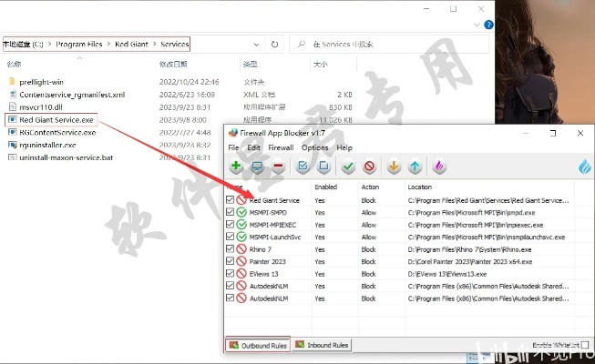
Task: Switch to the Outbound Rules tab
Action: 258,345
